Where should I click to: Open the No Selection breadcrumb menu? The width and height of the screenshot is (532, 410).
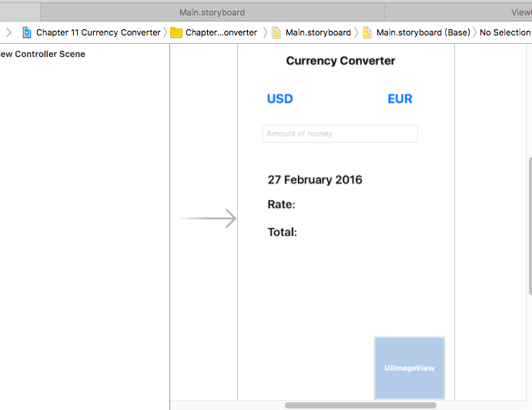[x=504, y=32]
